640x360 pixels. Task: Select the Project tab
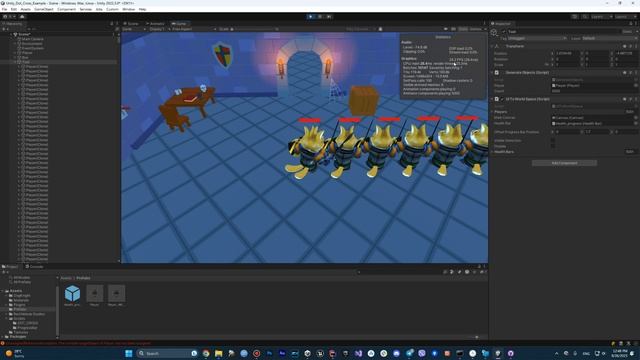10,267
